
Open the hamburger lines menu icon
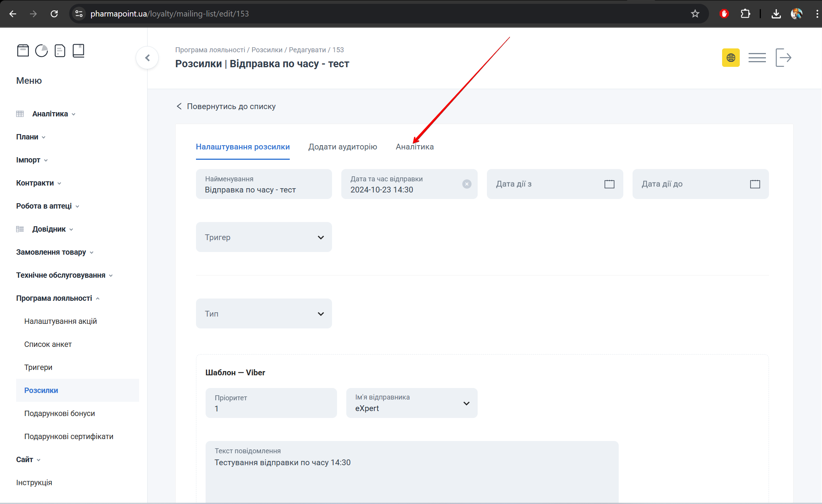point(757,58)
